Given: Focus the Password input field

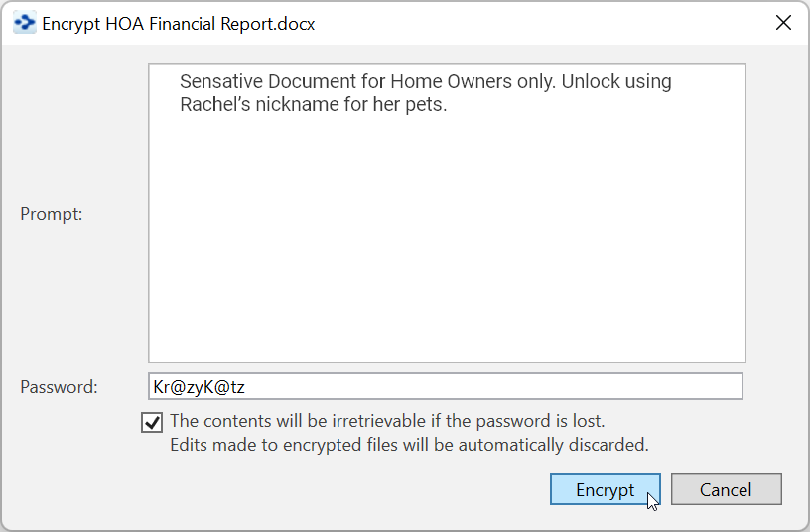Looking at the screenshot, I should (x=496, y=386).
